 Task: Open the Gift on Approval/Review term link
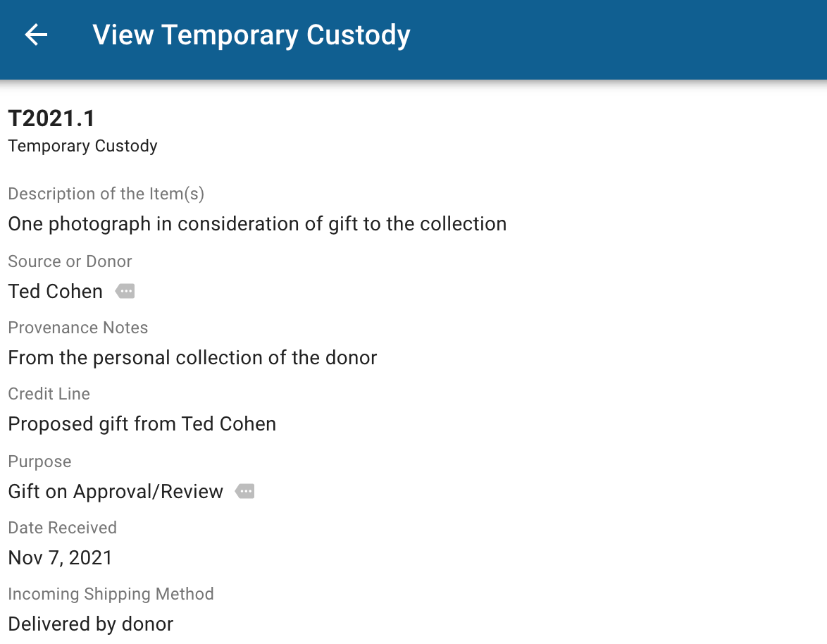pyautogui.click(x=116, y=491)
